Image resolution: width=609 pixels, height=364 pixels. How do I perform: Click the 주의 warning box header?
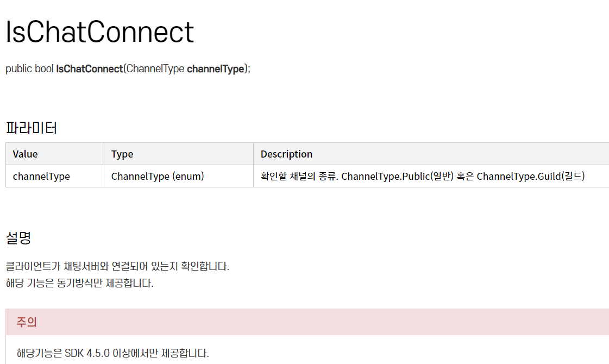coord(307,322)
